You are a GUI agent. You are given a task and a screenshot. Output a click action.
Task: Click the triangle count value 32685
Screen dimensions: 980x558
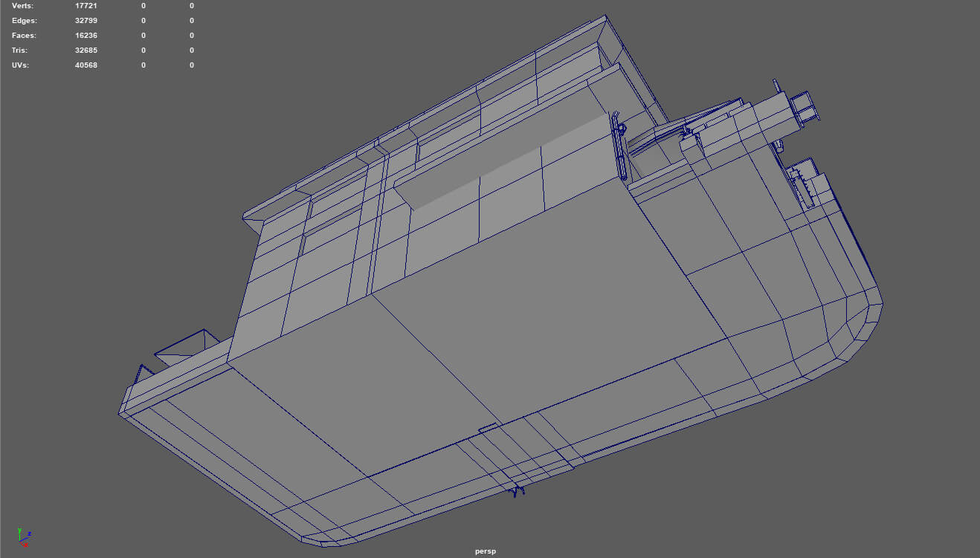[86, 51]
